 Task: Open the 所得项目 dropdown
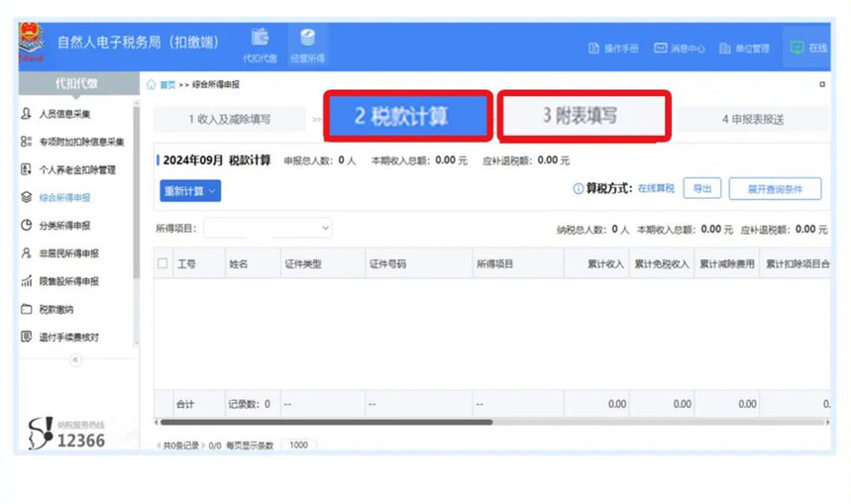pyautogui.click(x=268, y=228)
